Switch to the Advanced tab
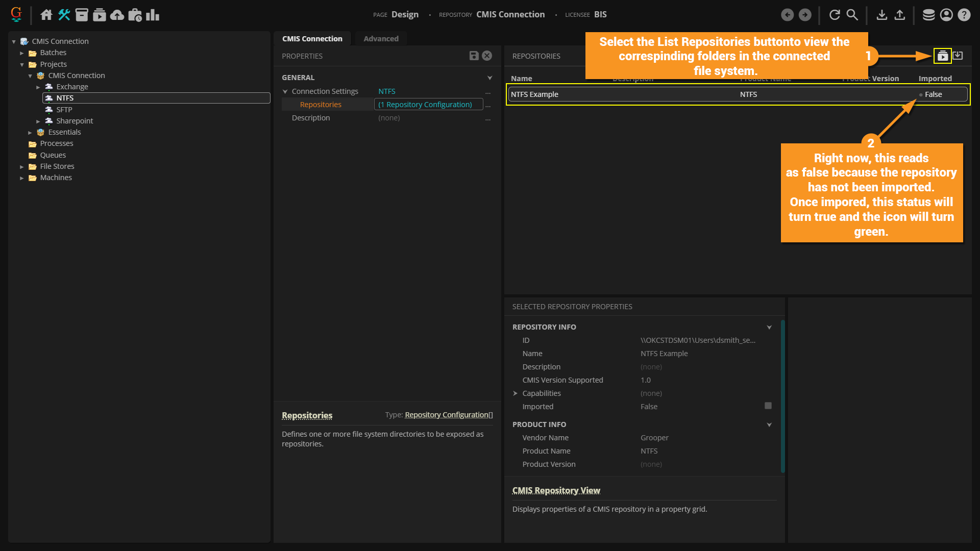 pos(381,39)
